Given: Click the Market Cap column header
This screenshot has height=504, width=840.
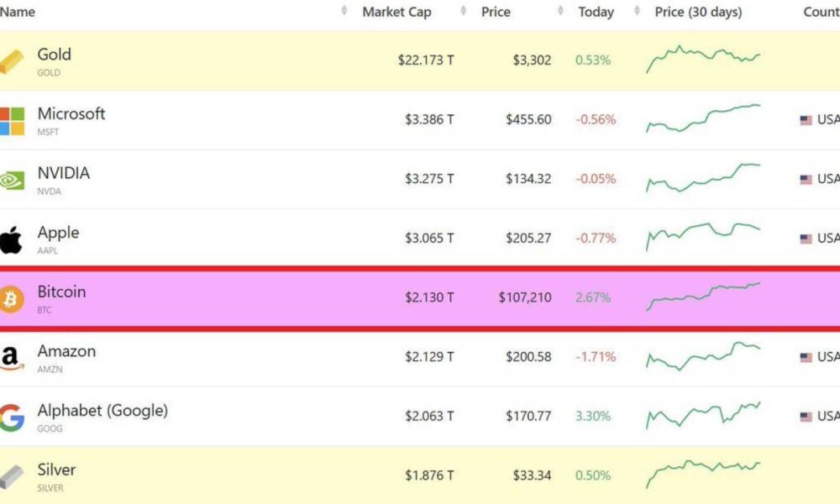Looking at the screenshot, I should click(397, 12).
